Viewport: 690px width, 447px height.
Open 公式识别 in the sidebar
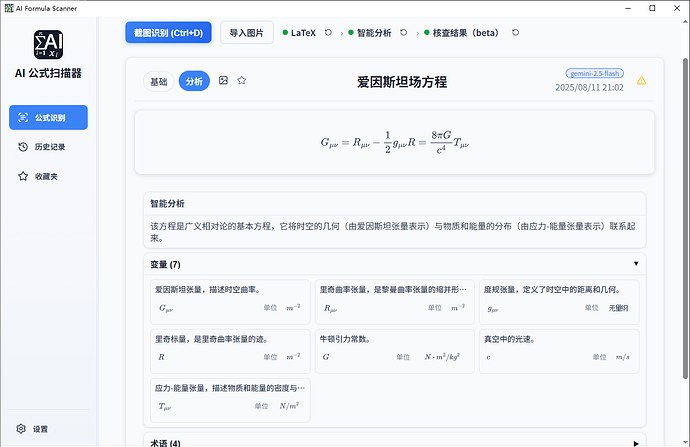click(48, 117)
